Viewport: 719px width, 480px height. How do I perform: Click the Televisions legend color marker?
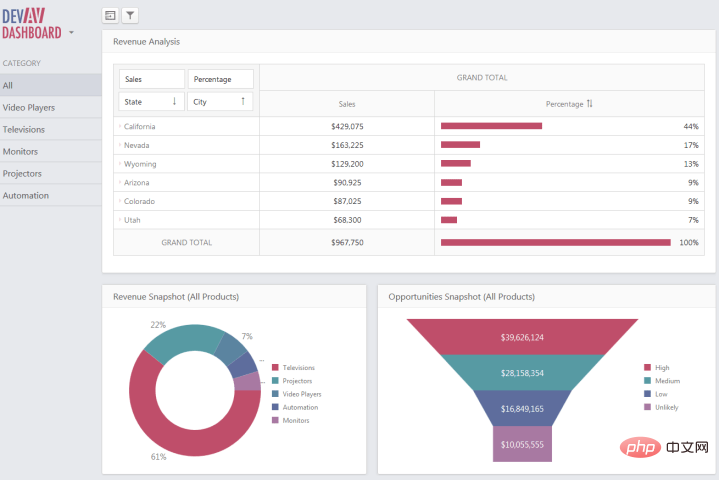275,367
